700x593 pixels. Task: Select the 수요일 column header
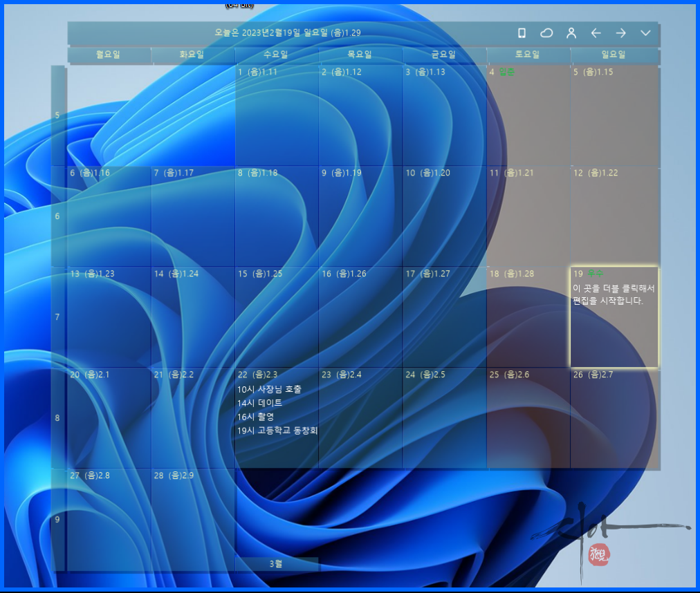(277, 55)
